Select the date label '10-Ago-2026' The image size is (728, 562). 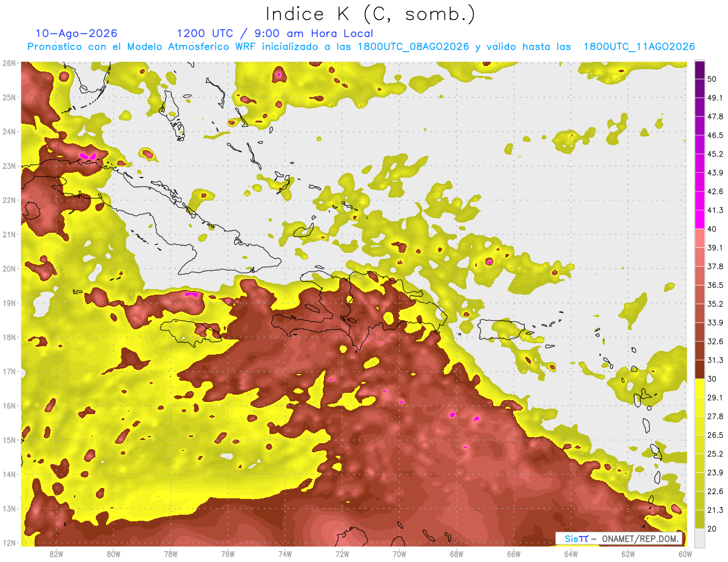pyautogui.click(x=76, y=33)
